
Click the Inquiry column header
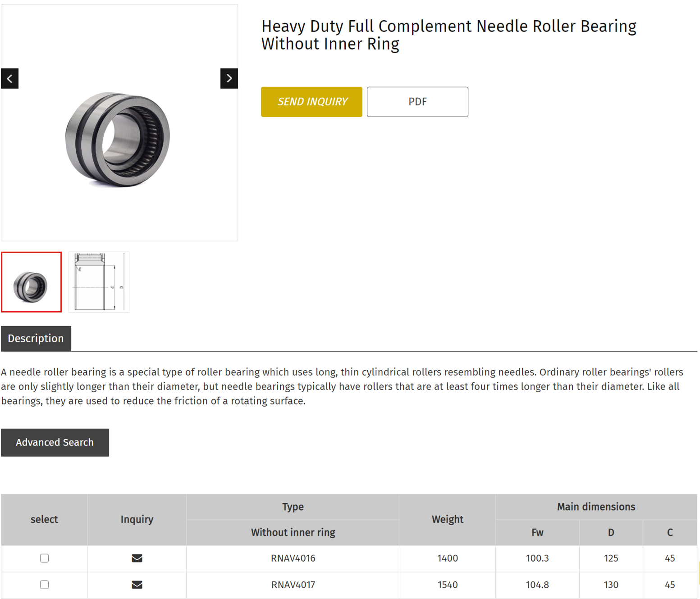[137, 520]
